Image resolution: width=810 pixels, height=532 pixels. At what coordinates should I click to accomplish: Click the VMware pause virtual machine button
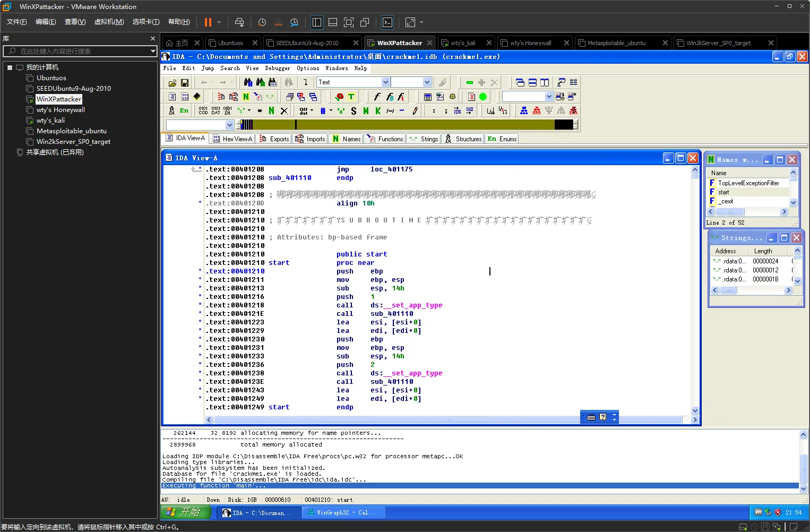pyautogui.click(x=208, y=22)
